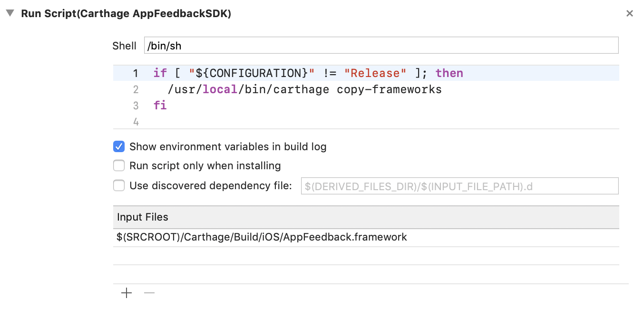Viewport: 644px width, 309px height.
Task: Click the X to dismiss the Run Script editor
Action: click(630, 13)
